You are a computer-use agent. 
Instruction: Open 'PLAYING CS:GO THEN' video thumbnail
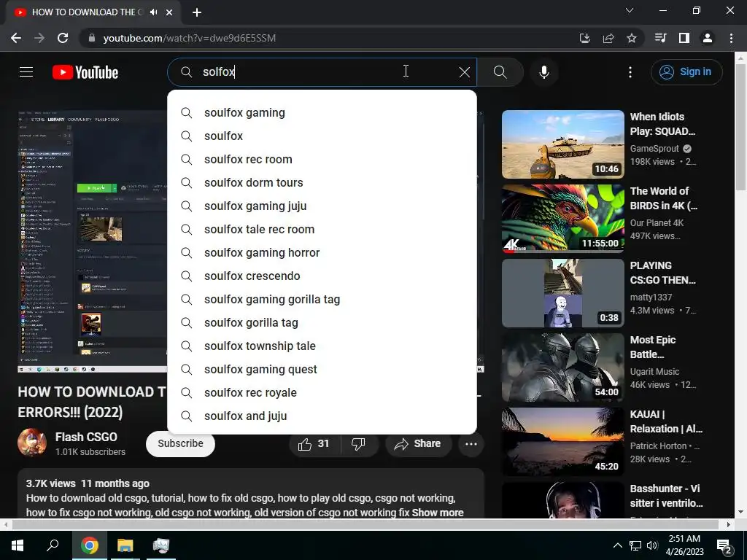(563, 293)
